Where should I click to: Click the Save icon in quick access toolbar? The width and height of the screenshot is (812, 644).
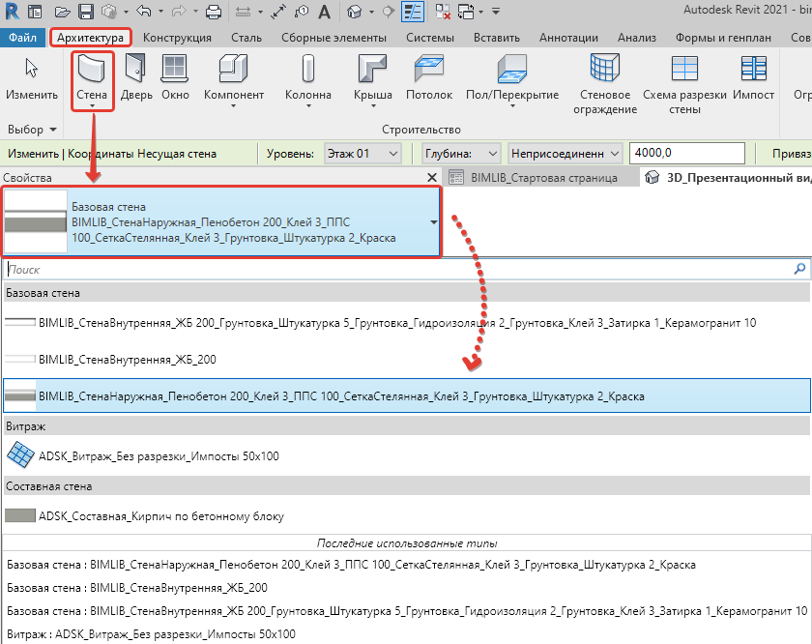coord(85,13)
